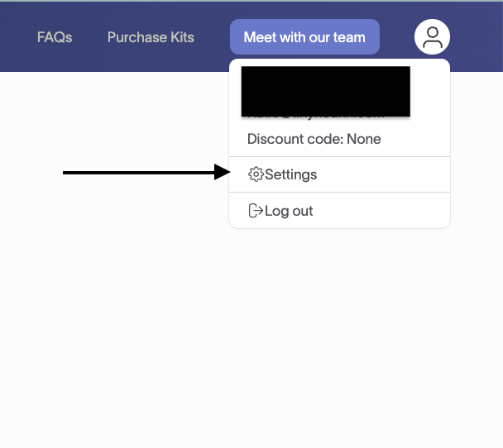Screen dimensions: 503x448
Task: Click the Discount code: None line
Action: click(314, 139)
